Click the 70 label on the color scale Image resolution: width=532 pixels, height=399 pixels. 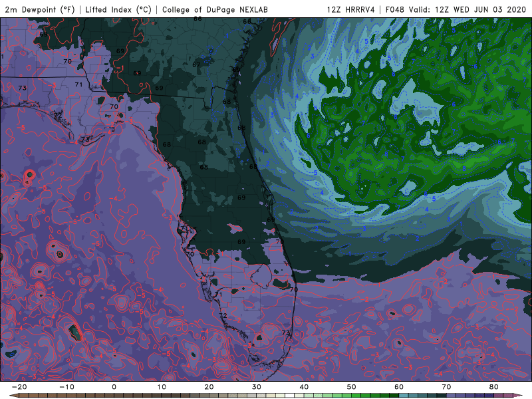point(446,387)
